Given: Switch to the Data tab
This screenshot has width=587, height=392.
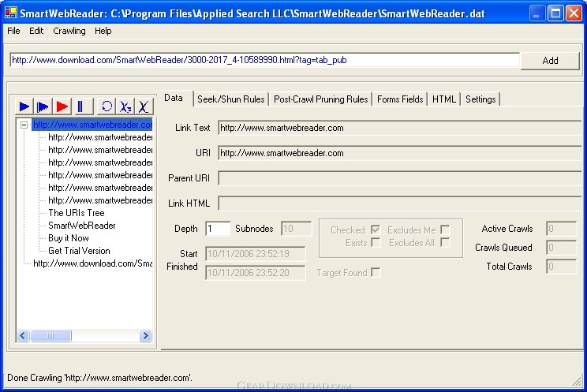Looking at the screenshot, I should (x=174, y=98).
